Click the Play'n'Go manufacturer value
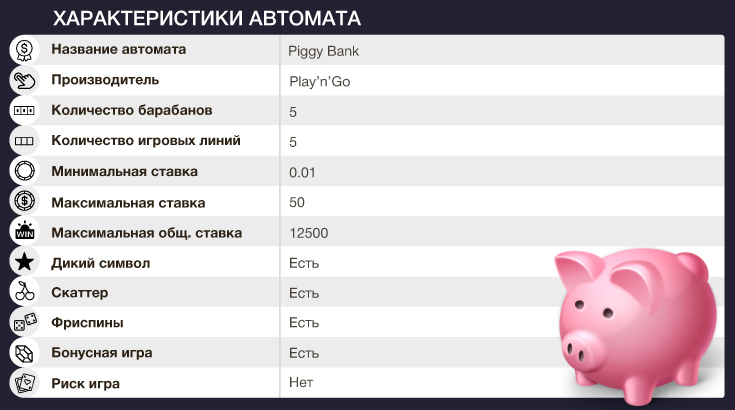 pos(319,82)
